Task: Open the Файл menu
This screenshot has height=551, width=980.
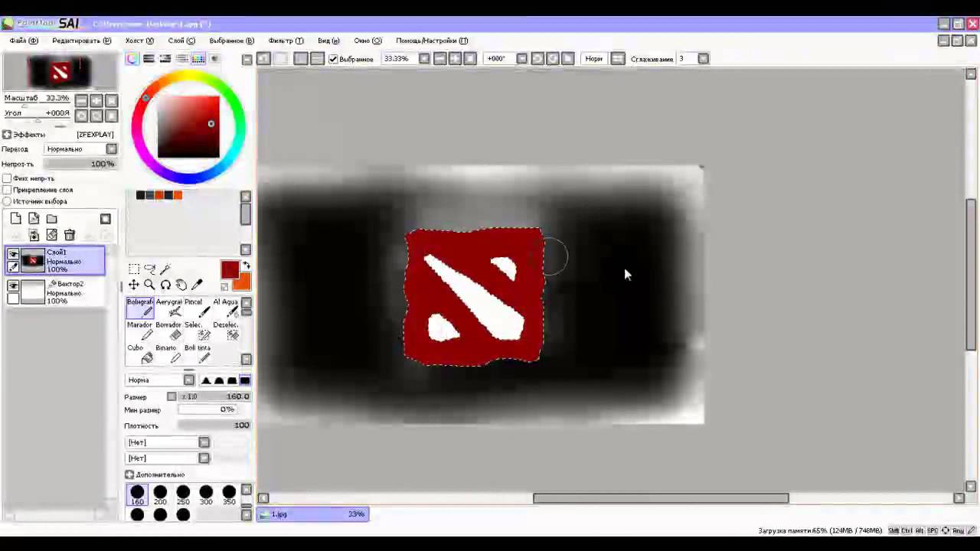Action: tap(24, 41)
